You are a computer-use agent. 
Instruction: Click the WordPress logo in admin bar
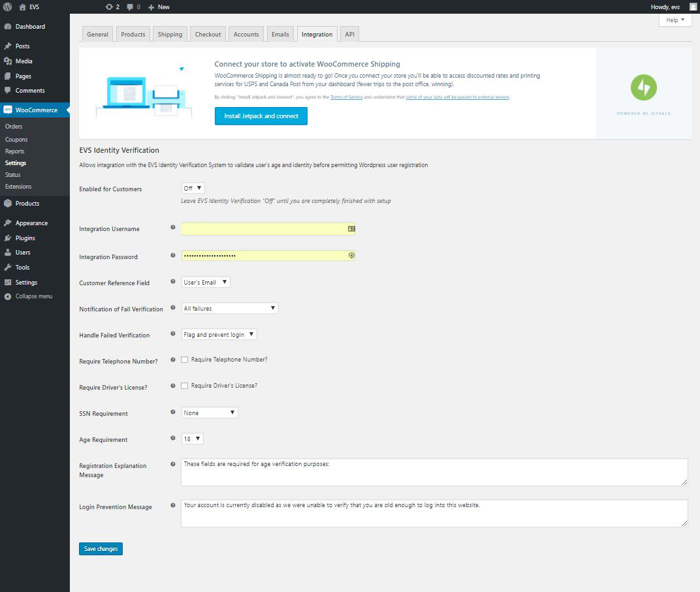point(7,7)
